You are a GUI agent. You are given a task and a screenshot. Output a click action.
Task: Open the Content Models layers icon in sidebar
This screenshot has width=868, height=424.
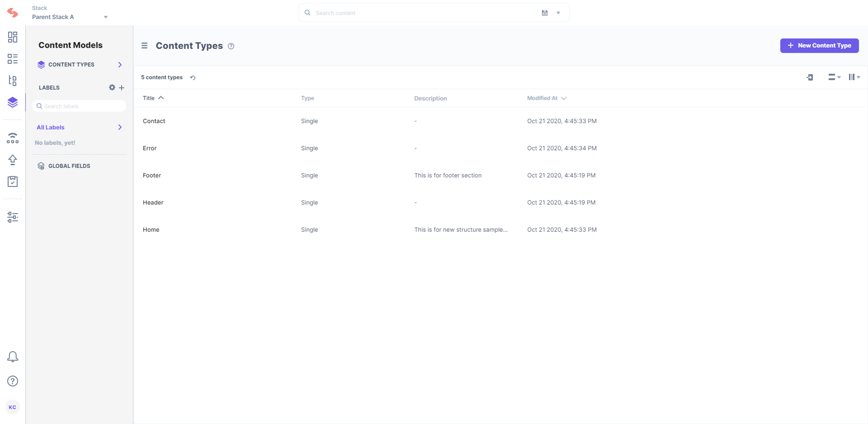pos(12,102)
